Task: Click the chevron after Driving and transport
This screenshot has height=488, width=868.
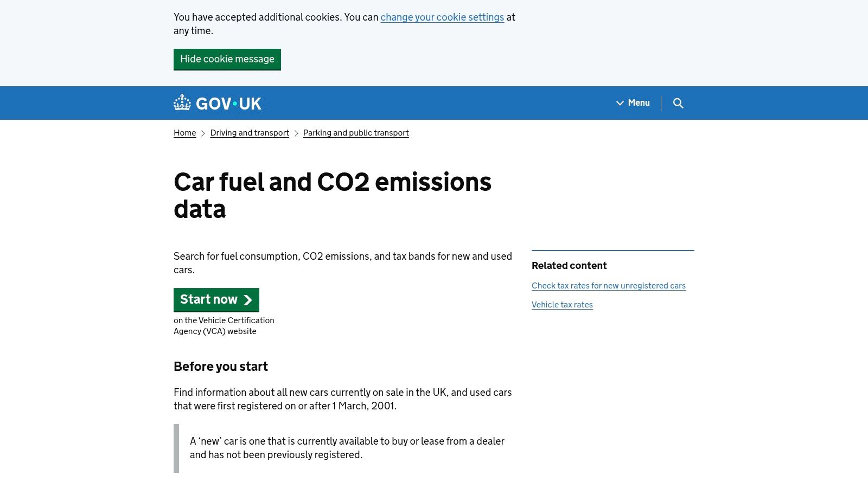Action: (296, 133)
